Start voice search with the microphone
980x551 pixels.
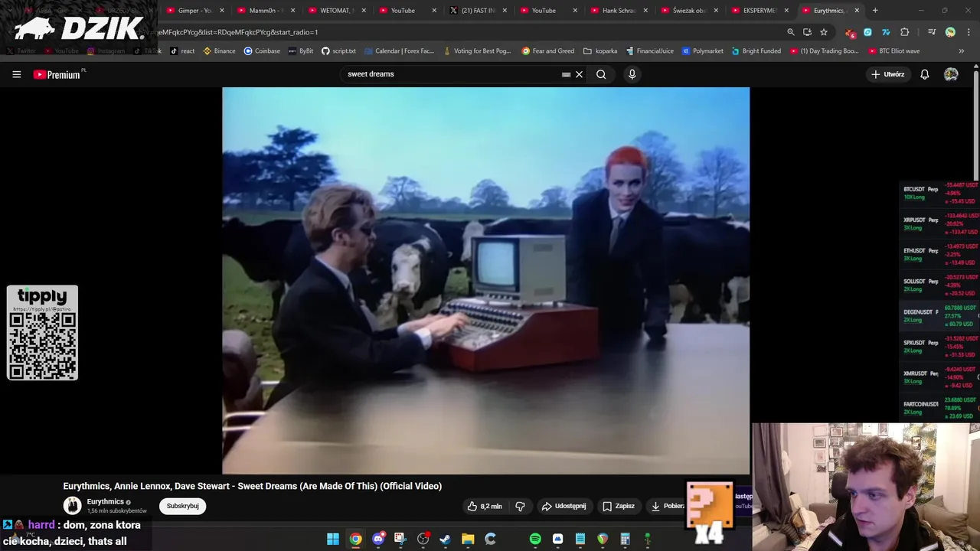[x=632, y=74]
